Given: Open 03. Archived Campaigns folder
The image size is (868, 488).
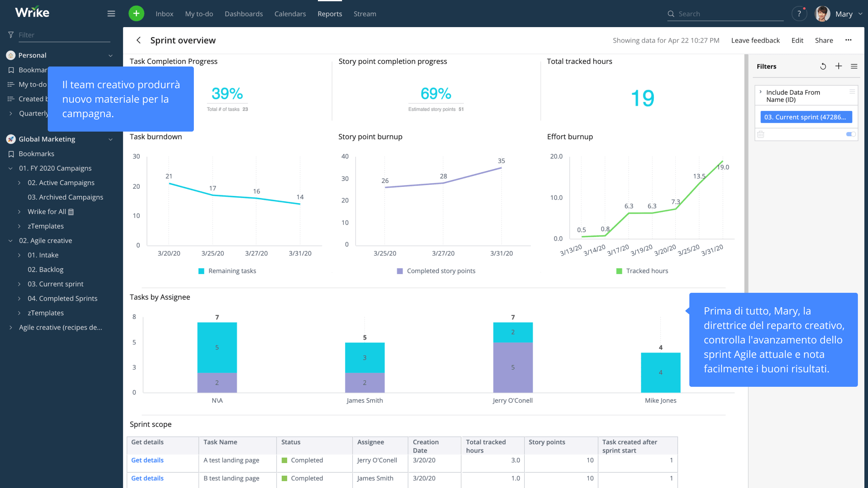Looking at the screenshot, I should pyautogui.click(x=65, y=197).
